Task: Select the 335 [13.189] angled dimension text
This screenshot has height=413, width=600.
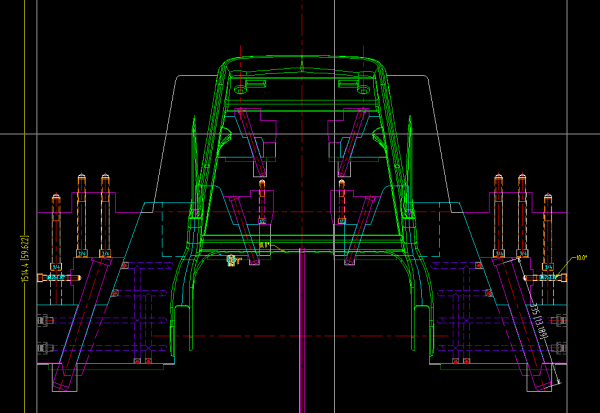Action: point(540,322)
